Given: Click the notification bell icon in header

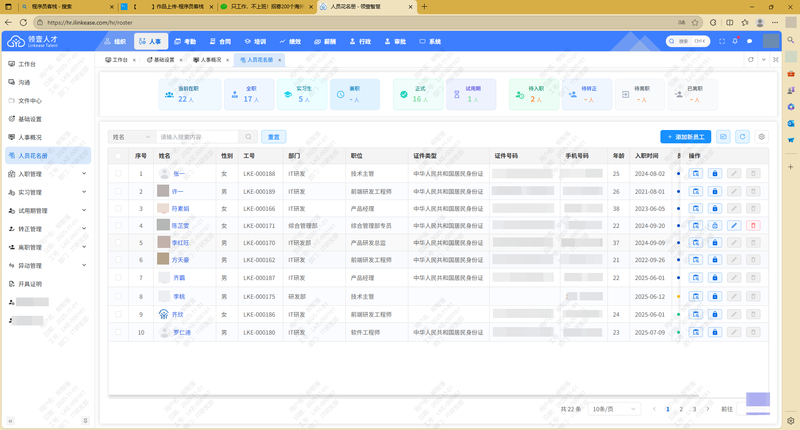Looking at the screenshot, I should pos(734,41).
